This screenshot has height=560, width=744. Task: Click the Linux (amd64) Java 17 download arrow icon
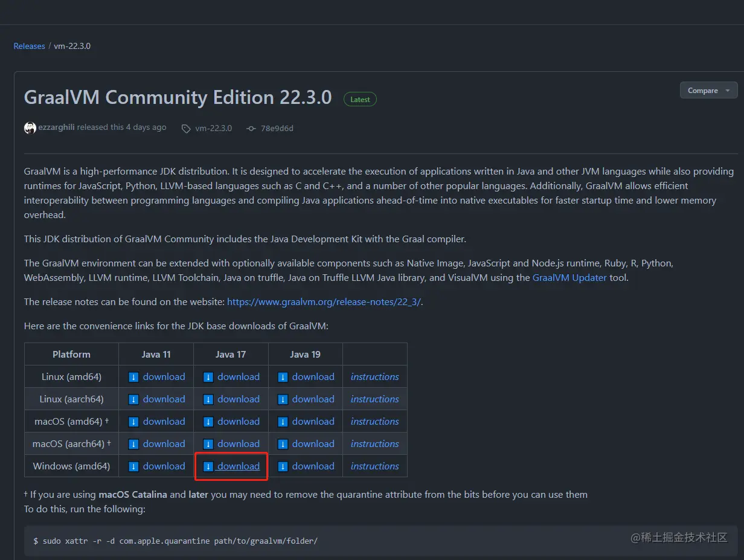tap(208, 377)
